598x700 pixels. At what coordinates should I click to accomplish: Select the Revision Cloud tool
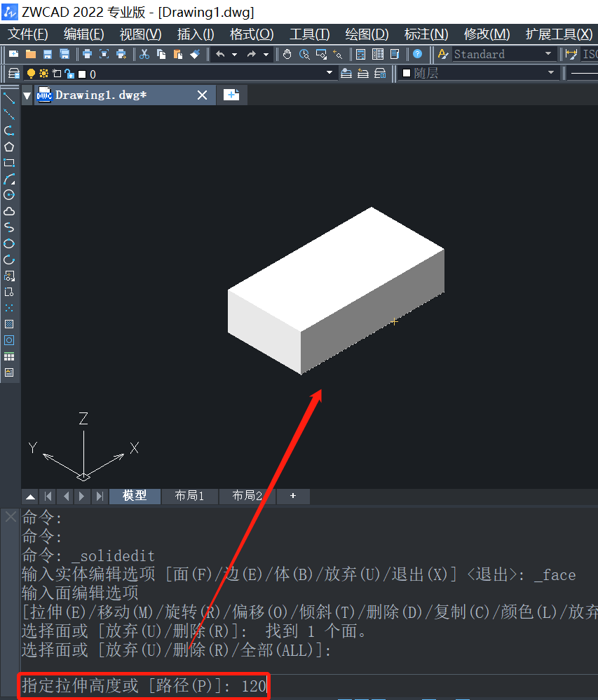click(x=9, y=211)
